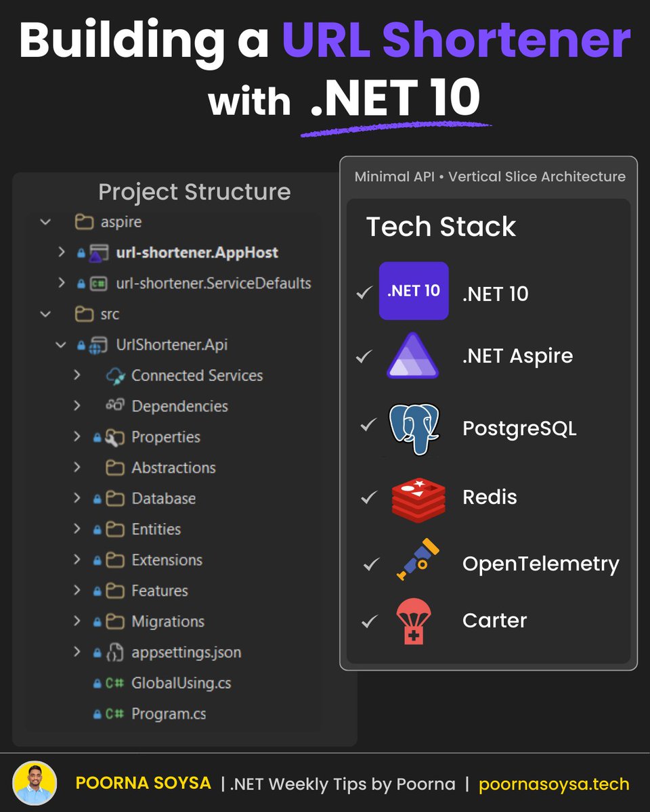Select url-shortener.AppHost in the tree

[x=197, y=252]
